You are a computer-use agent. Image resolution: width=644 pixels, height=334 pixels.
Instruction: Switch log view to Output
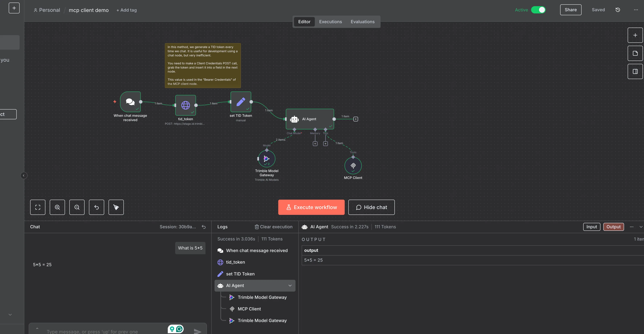[614, 227]
